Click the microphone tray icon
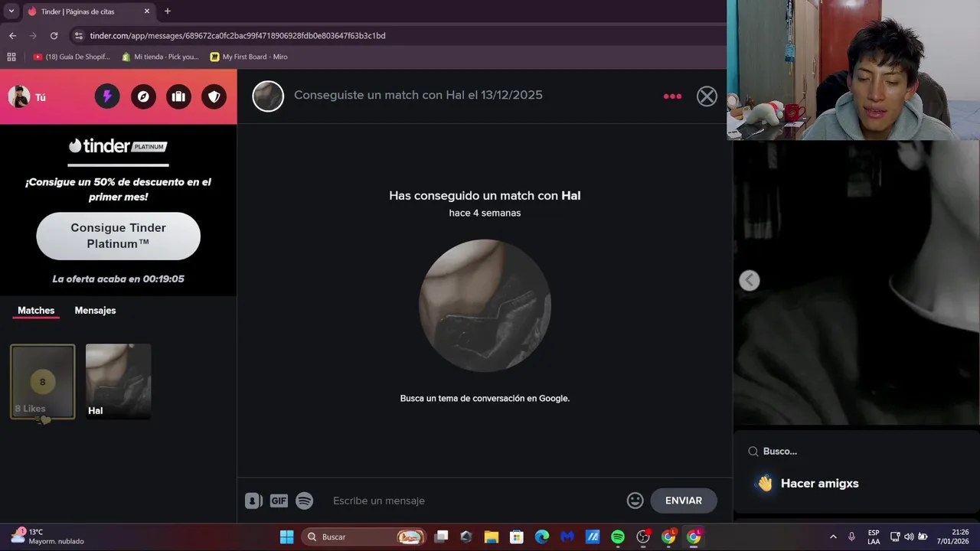This screenshot has height=551, width=980. point(851,537)
